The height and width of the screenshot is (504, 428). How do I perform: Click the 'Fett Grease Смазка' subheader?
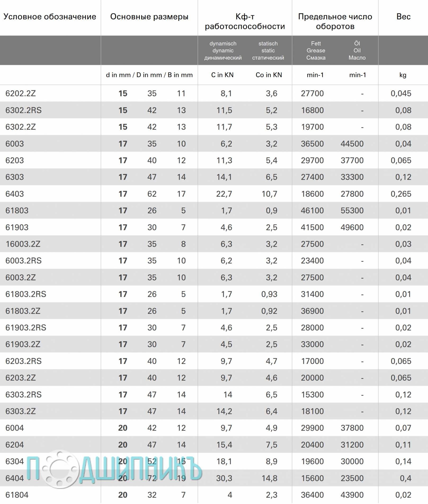316,51
